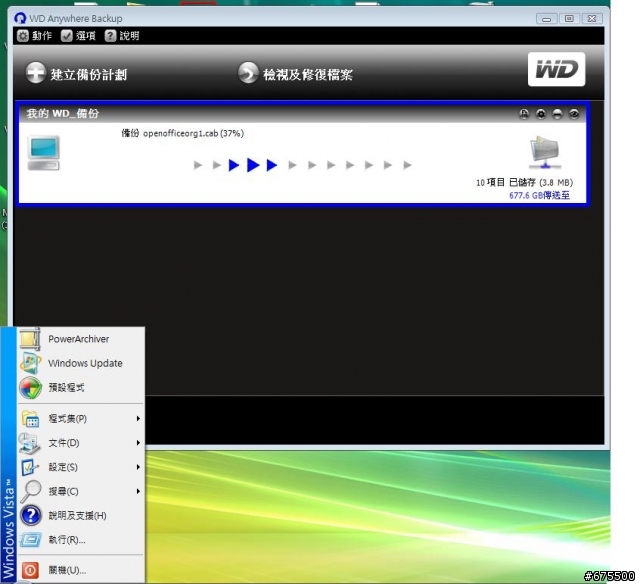Open Windows Update from the Start menu
The height and width of the screenshot is (584, 640).
pyautogui.click(x=81, y=363)
